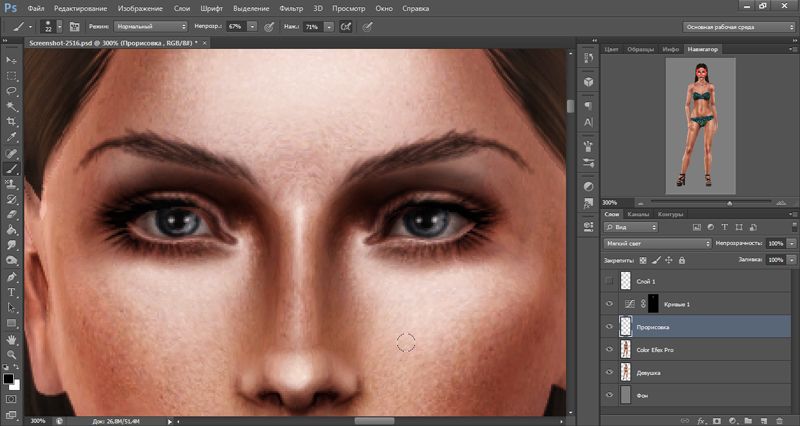Screen dimensions: 800x426
Task: Switch to the Каналы tab
Action: coord(638,214)
